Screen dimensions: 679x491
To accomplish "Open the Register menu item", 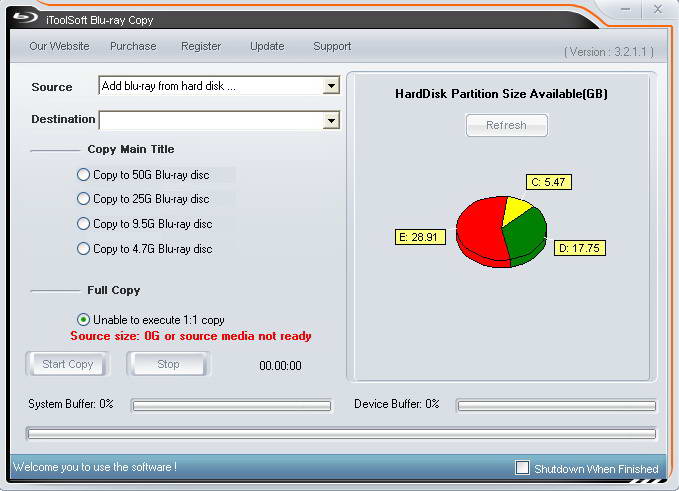I will click(201, 46).
